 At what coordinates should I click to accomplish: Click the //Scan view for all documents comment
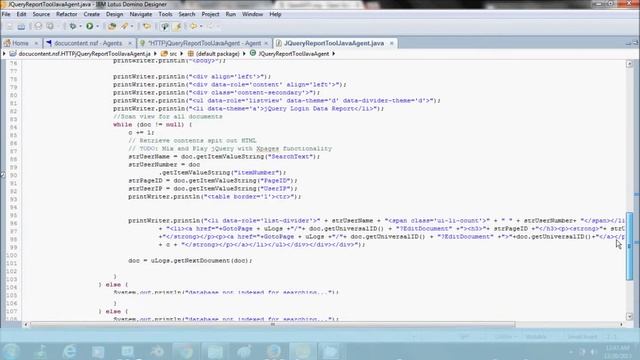[168, 117]
